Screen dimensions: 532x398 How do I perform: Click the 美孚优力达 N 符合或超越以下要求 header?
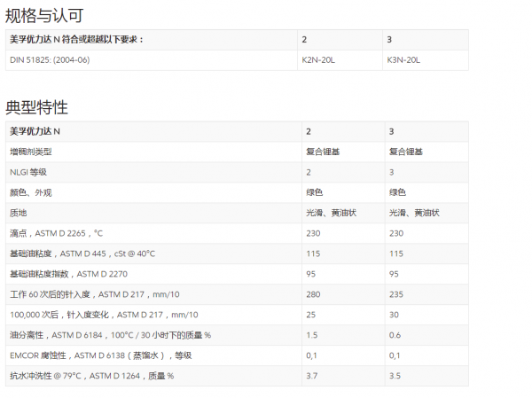tap(76, 39)
